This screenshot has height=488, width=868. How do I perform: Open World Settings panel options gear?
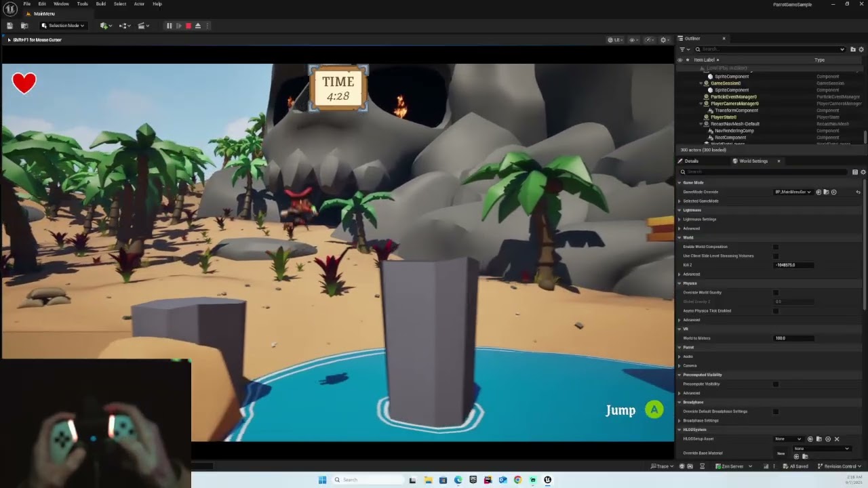863,172
